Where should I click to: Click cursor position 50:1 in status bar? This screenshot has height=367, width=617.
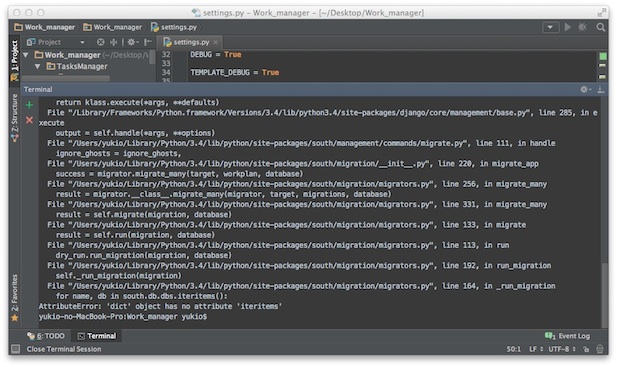pyautogui.click(x=514, y=349)
